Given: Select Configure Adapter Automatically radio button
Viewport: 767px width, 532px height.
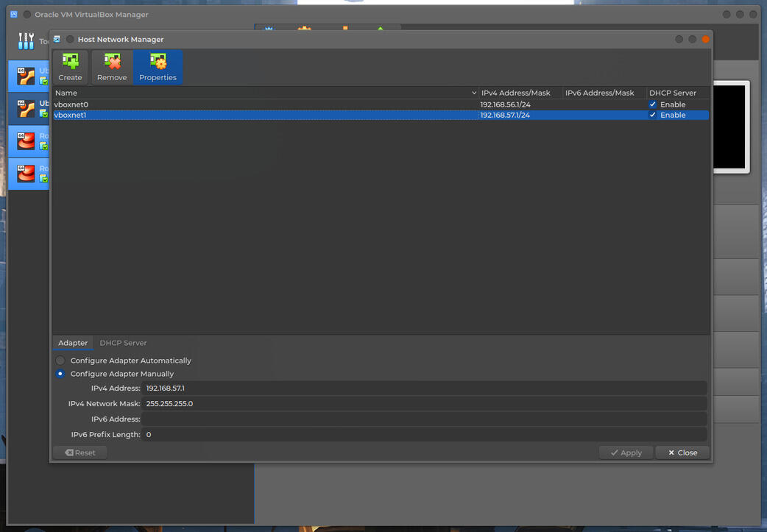Looking at the screenshot, I should [x=60, y=361].
